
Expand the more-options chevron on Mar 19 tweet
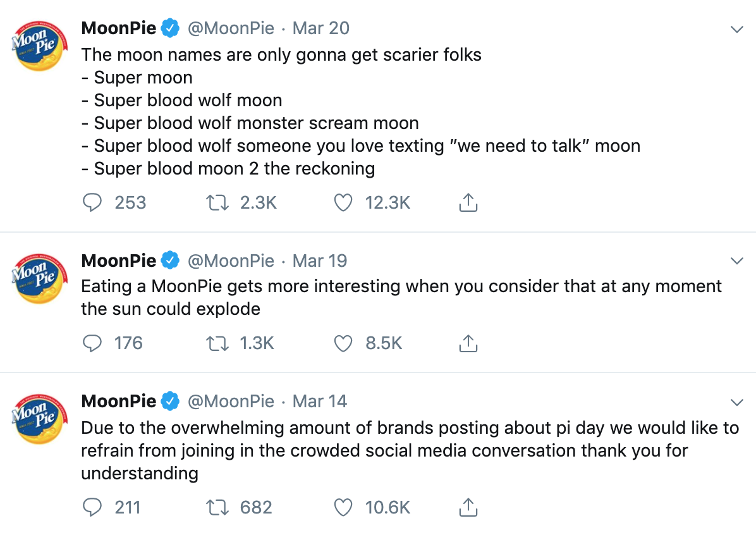(x=736, y=261)
